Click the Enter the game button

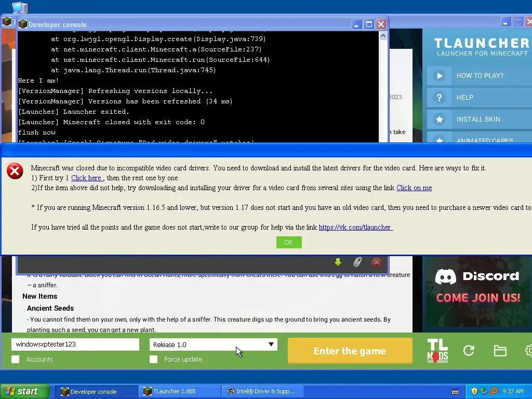click(350, 351)
